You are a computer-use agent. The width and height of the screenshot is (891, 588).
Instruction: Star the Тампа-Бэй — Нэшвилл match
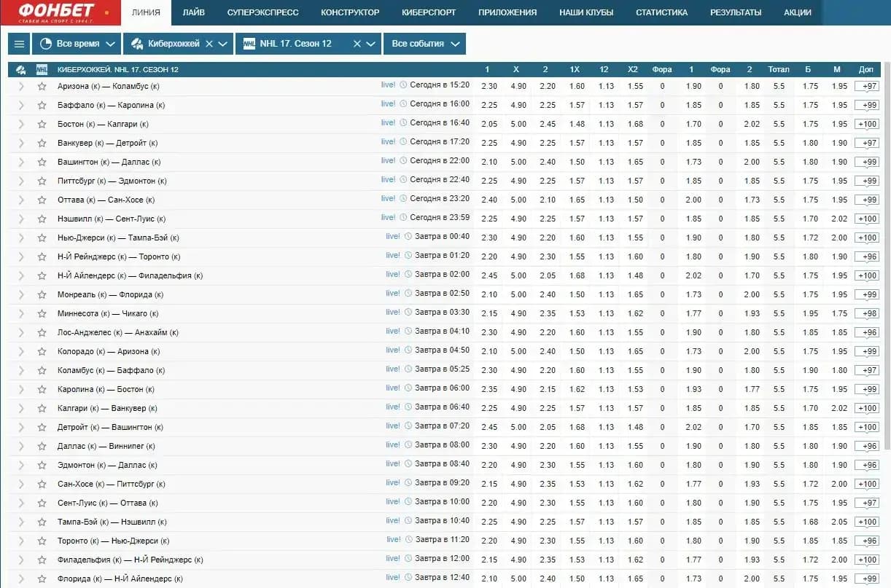[x=42, y=522]
